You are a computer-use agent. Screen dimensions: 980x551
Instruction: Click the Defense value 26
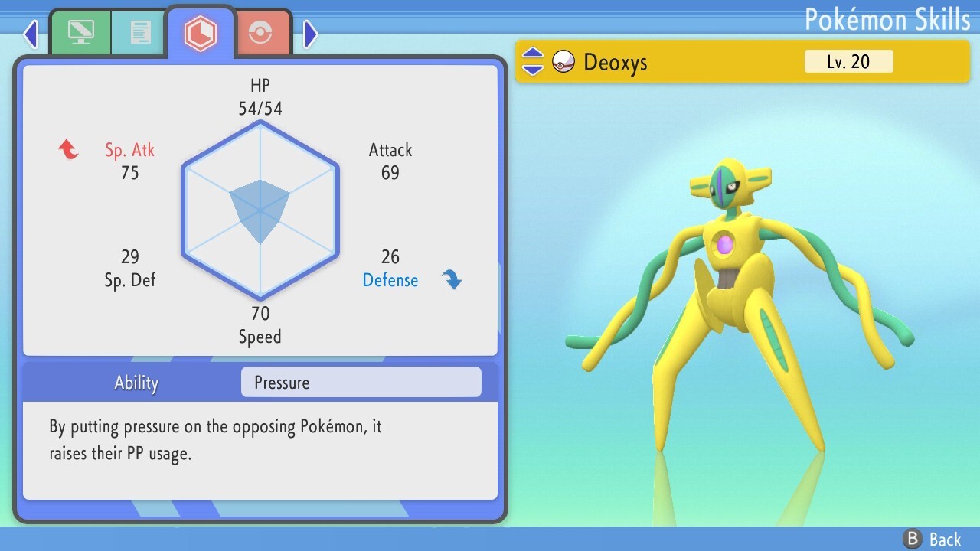pyautogui.click(x=390, y=257)
